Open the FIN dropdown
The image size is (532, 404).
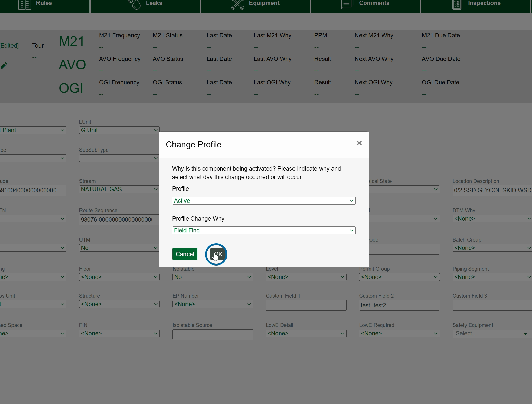click(x=119, y=333)
